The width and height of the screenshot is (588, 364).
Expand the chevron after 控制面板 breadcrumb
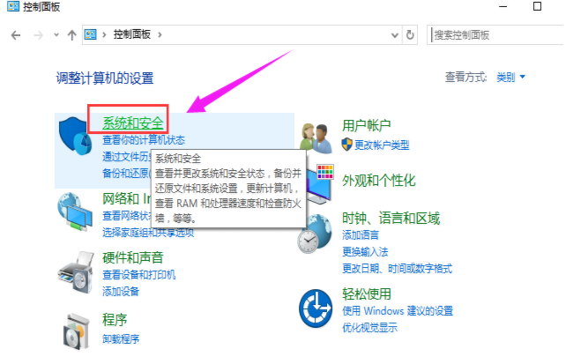coord(160,35)
